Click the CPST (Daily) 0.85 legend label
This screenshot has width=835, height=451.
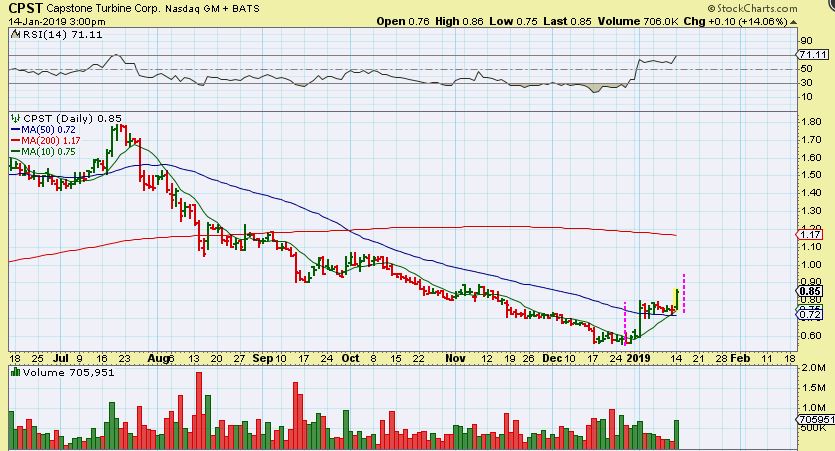pos(72,118)
